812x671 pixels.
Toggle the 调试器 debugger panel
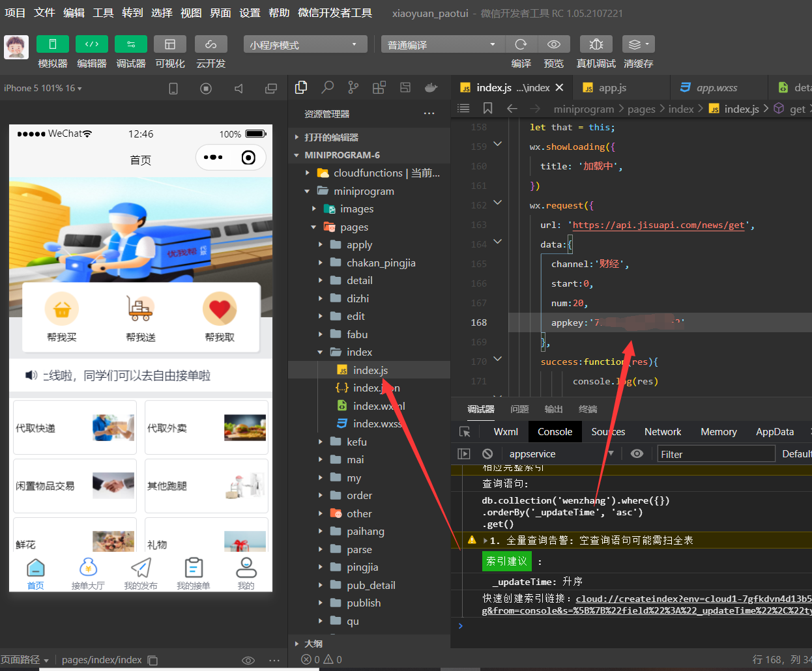point(130,44)
